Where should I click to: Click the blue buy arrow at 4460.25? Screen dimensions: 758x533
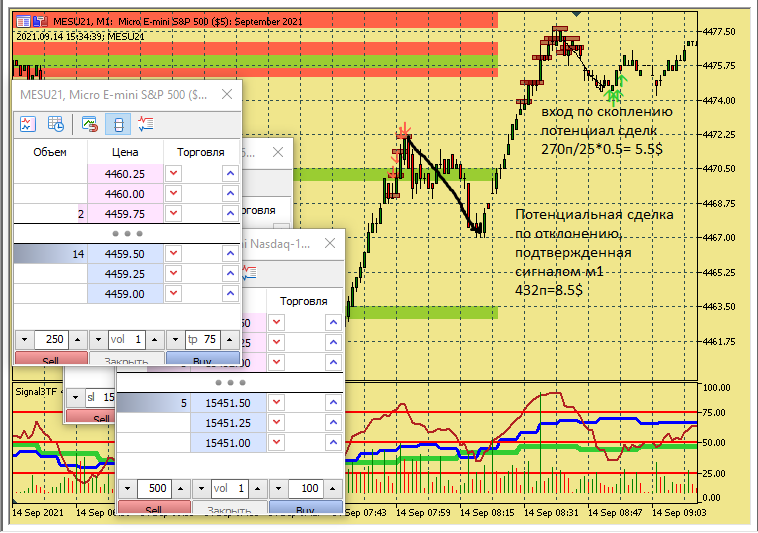(231, 173)
